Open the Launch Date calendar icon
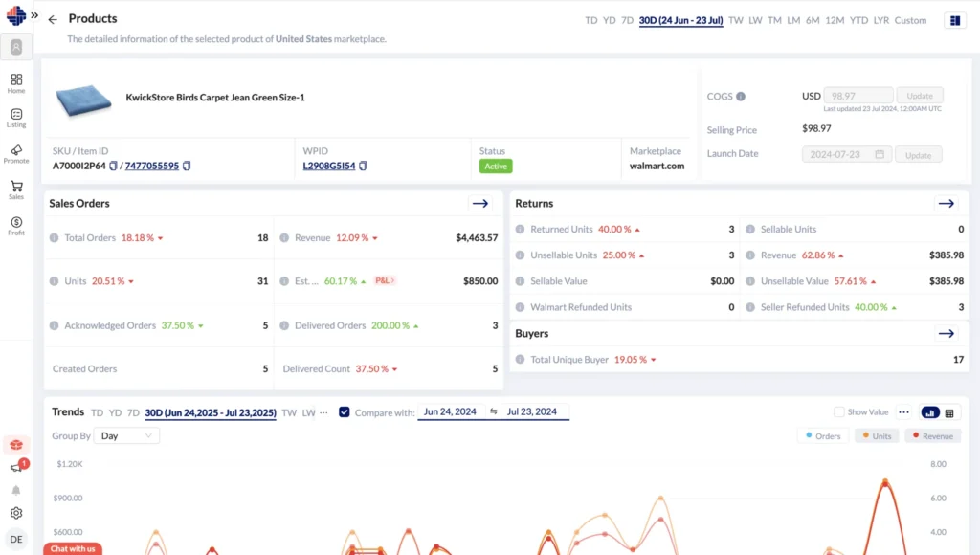 pyautogui.click(x=880, y=154)
